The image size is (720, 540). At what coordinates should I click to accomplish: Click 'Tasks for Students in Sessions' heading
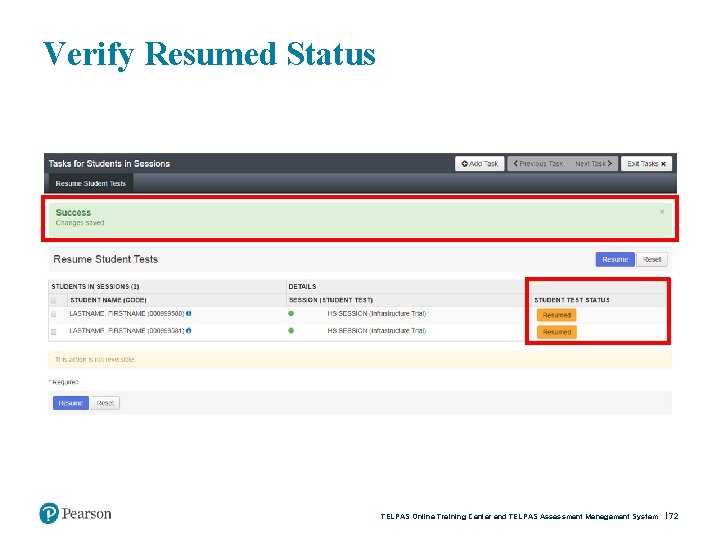[109, 163]
